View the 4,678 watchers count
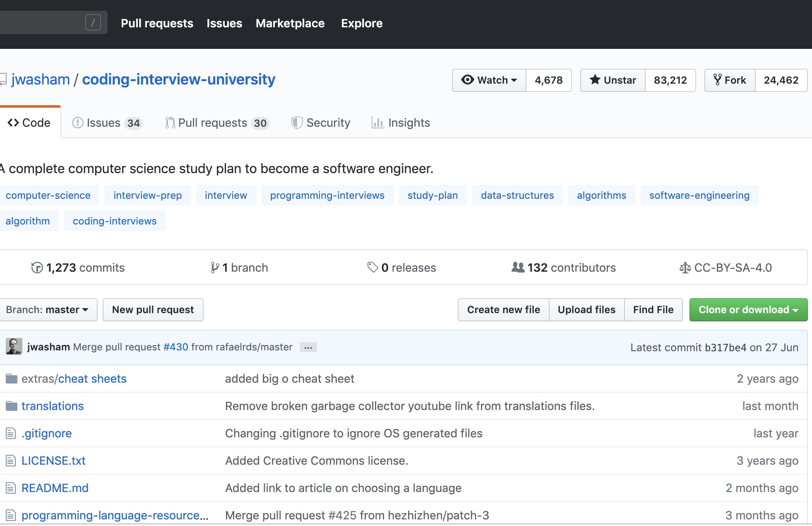 click(549, 80)
